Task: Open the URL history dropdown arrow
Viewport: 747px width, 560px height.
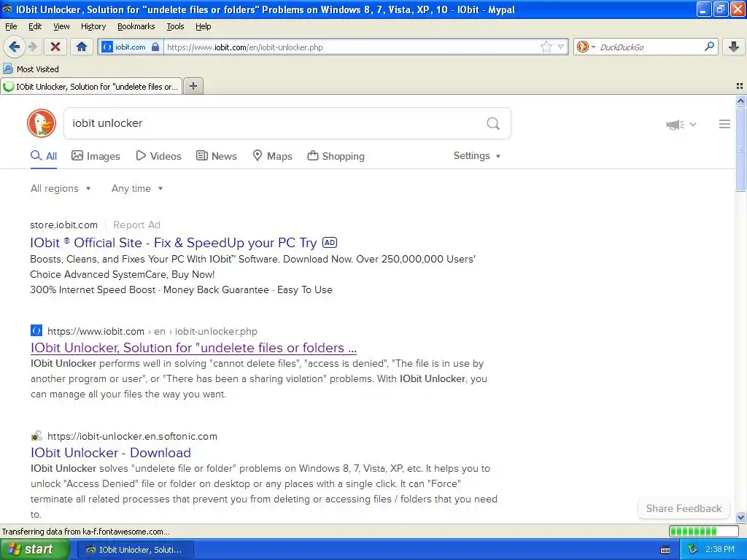Action: click(x=561, y=47)
